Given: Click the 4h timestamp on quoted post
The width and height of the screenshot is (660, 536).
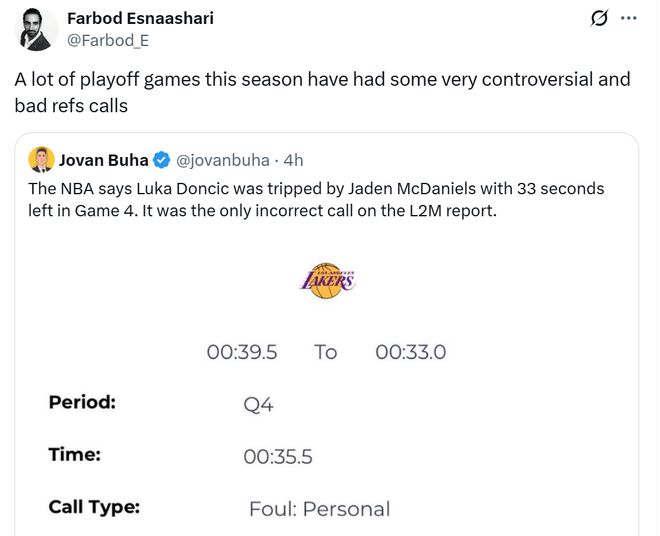Looking at the screenshot, I should point(294,160).
